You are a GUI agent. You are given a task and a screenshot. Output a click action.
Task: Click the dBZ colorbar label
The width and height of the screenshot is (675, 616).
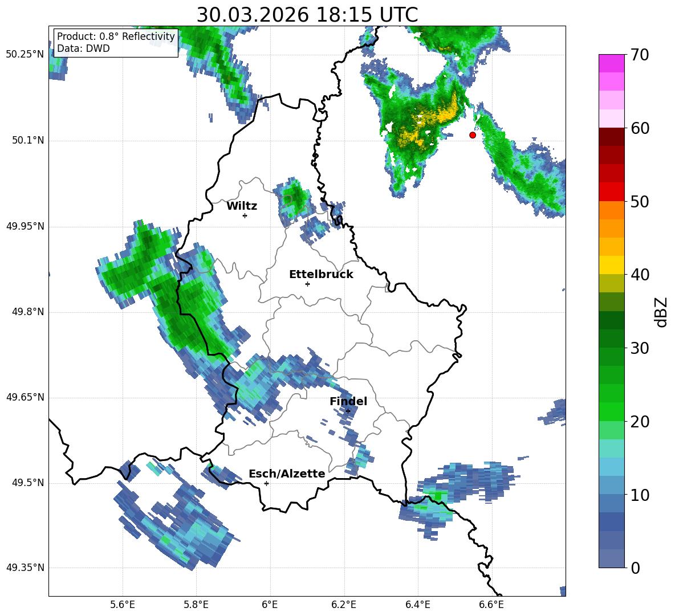(661, 312)
